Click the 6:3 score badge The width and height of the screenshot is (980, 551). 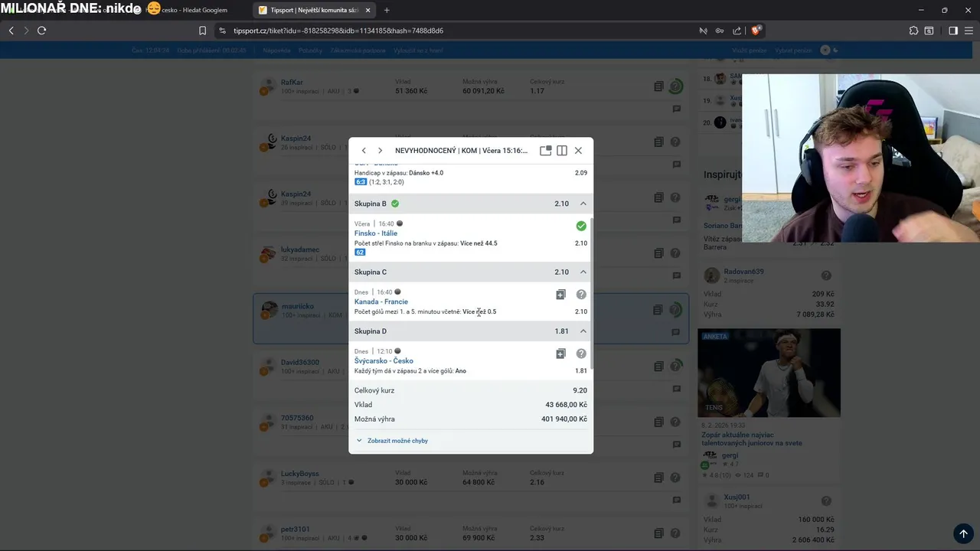[361, 182]
